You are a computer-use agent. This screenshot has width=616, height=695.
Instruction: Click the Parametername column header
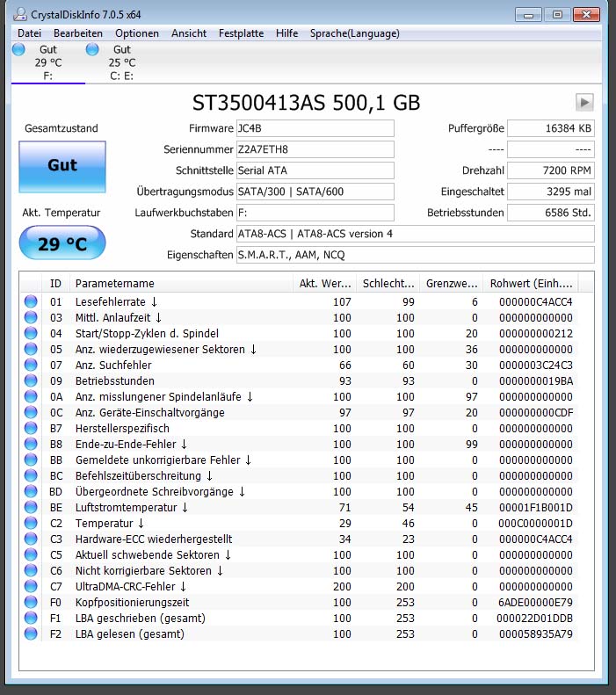coord(181,283)
